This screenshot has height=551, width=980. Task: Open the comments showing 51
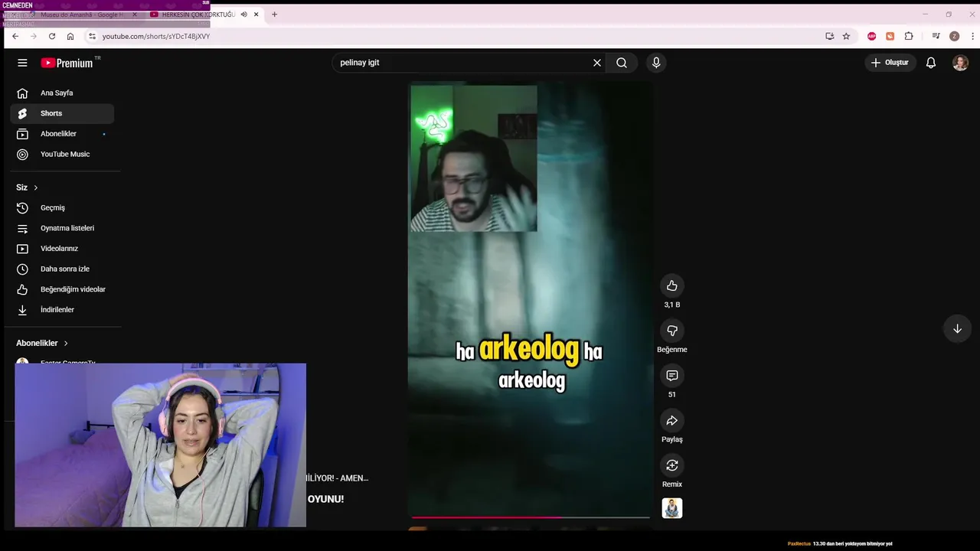pyautogui.click(x=672, y=376)
